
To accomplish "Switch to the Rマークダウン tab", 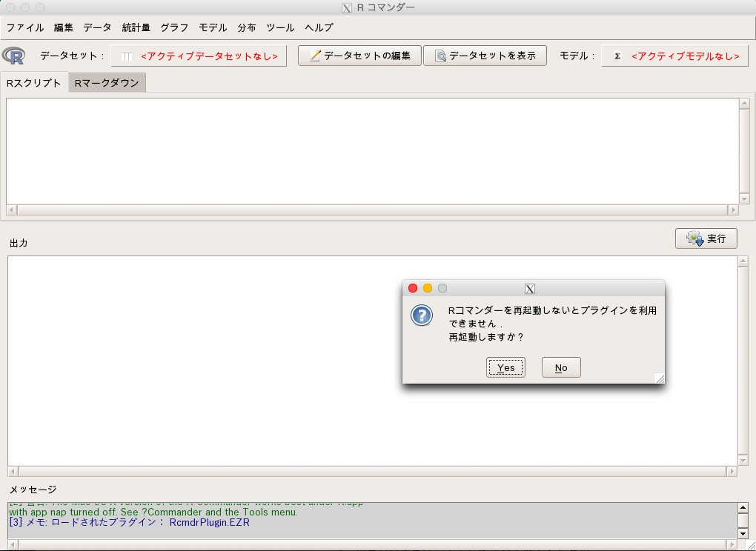I will 107,83.
